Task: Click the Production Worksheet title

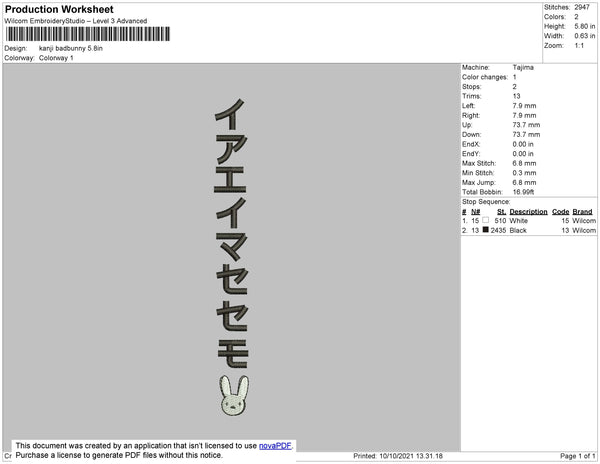Action: coord(59,9)
